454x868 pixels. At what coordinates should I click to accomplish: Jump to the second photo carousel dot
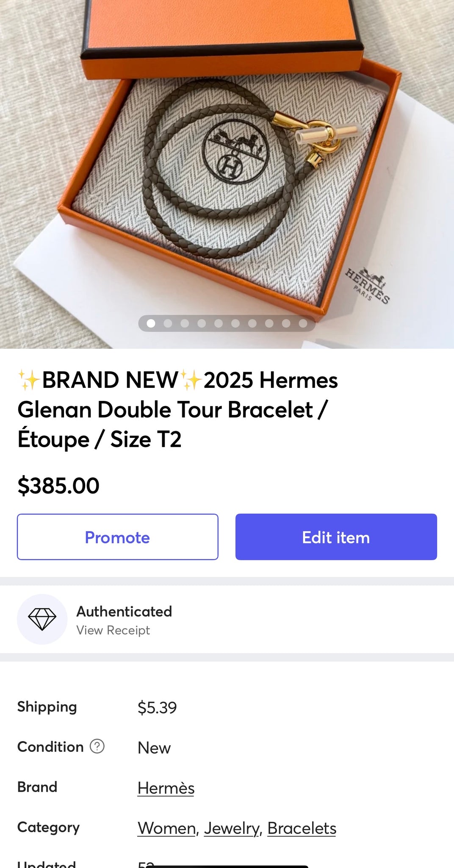pyautogui.click(x=168, y=323)
